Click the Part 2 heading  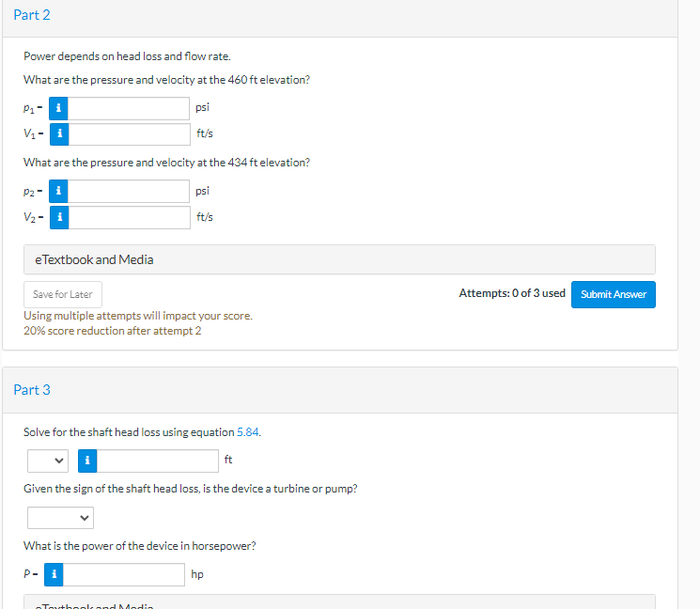click(32, 15)
